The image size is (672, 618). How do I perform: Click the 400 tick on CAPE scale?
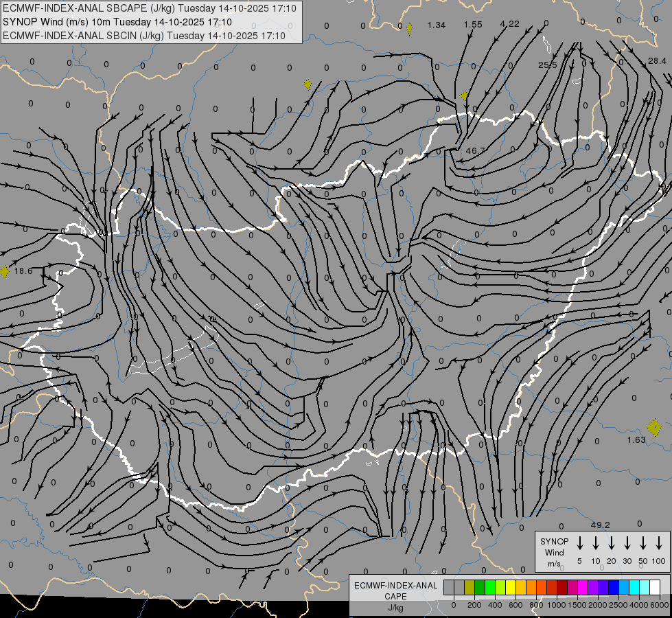[495, 605]
